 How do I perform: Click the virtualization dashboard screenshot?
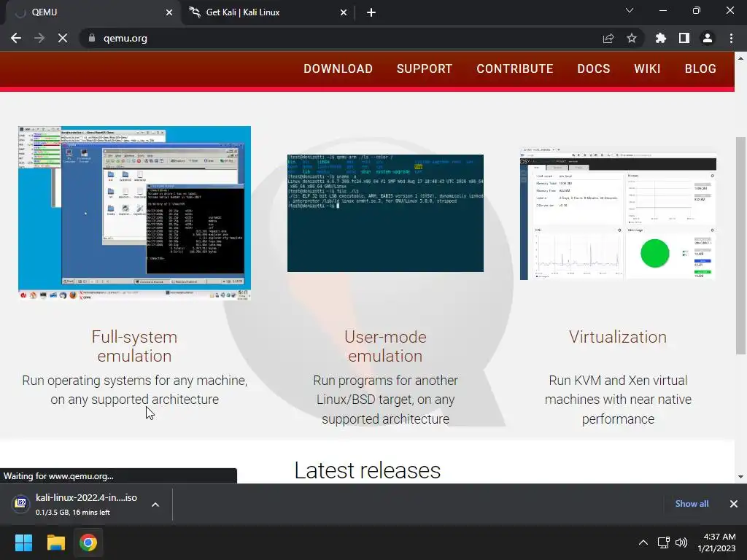[618, 214]
